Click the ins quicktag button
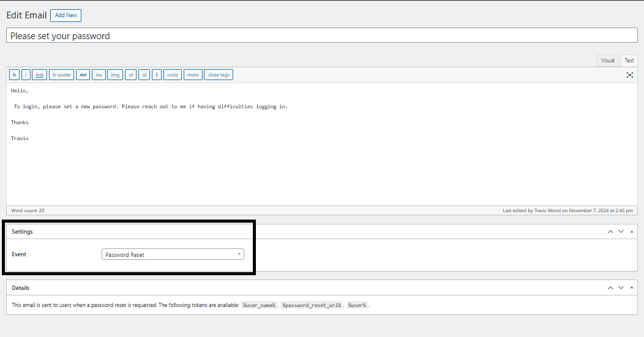Image resolution: width=644 pixels, height=337 pixels. coord(99,75)
